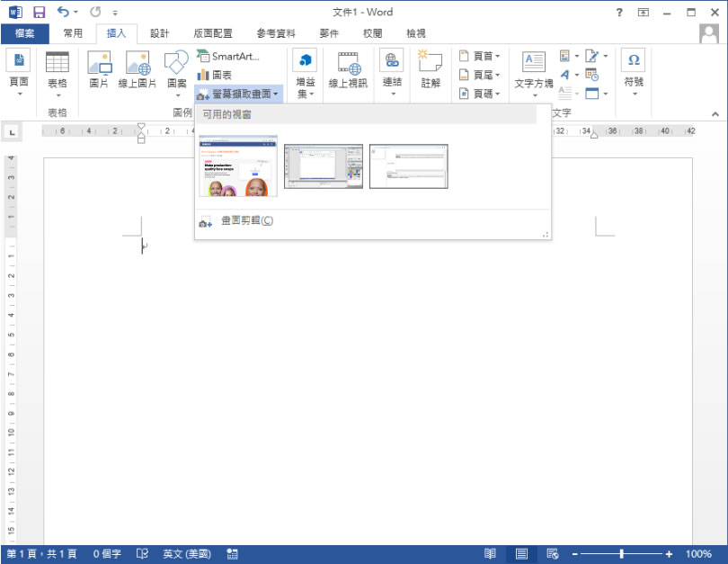The image size is (728, 564).
Task: Switch to the 郵件 Mailings tab
Action: point(329,33)
